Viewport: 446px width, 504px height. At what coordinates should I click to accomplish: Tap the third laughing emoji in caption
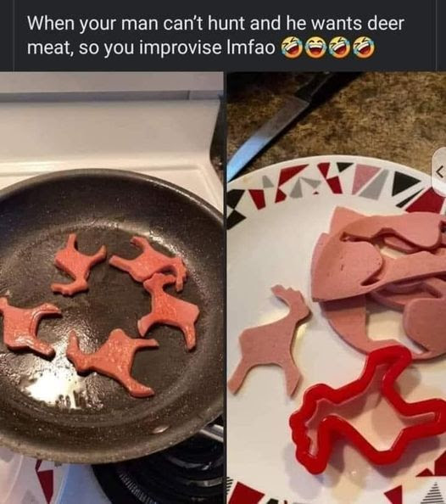coord(341,48)
